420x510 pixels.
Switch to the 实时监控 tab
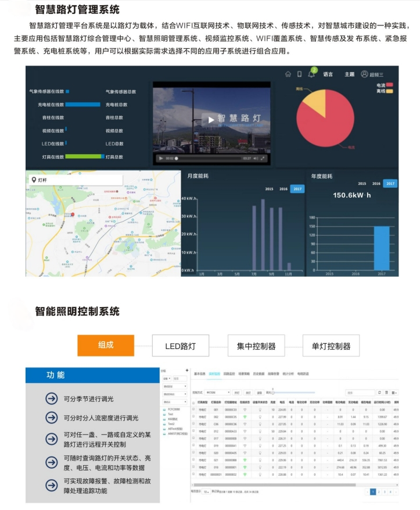click(x=214, y=374)
